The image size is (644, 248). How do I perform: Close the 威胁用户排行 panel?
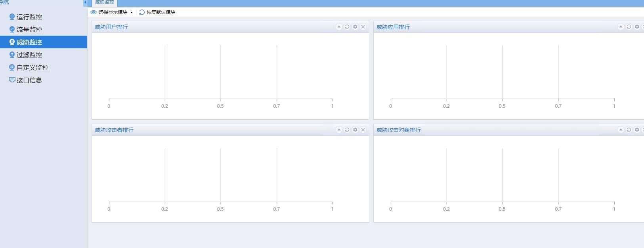coord(363,27)
